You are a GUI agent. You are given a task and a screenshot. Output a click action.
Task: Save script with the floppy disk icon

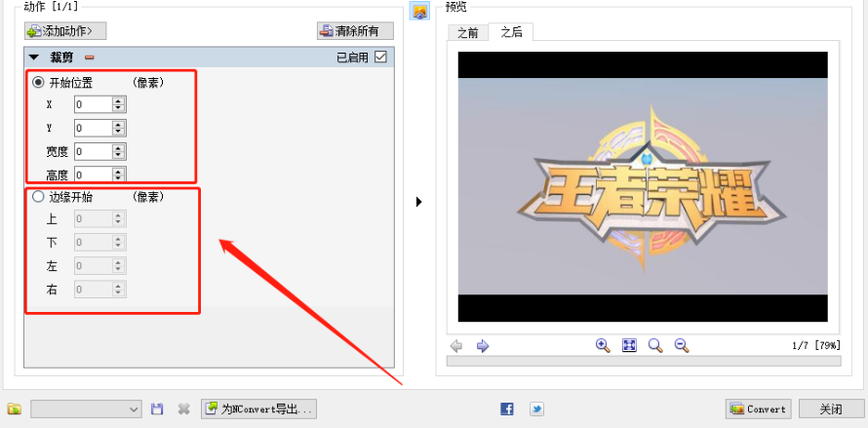click(157, 409)
